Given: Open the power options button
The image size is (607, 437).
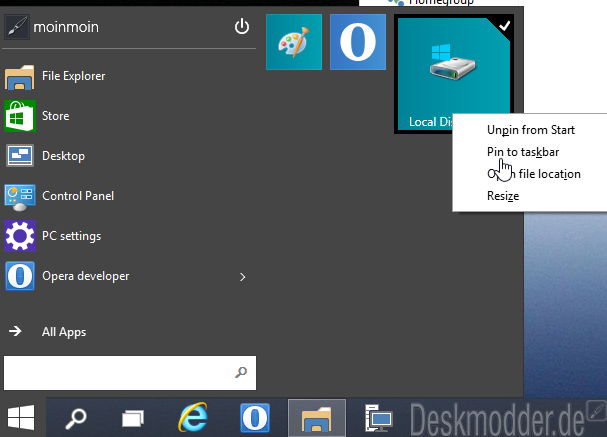Looking at the screenshot, I should (x=242, y=27).
